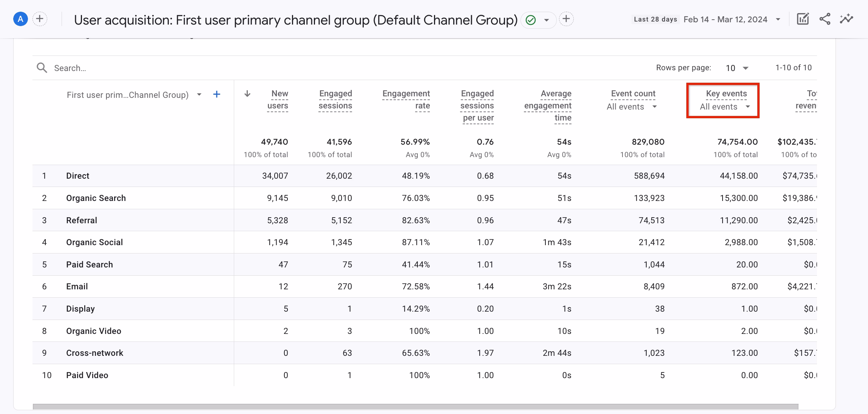Click the share this report icon
Image resolution: width=868 pixels, height=414 pixels.
825,19
